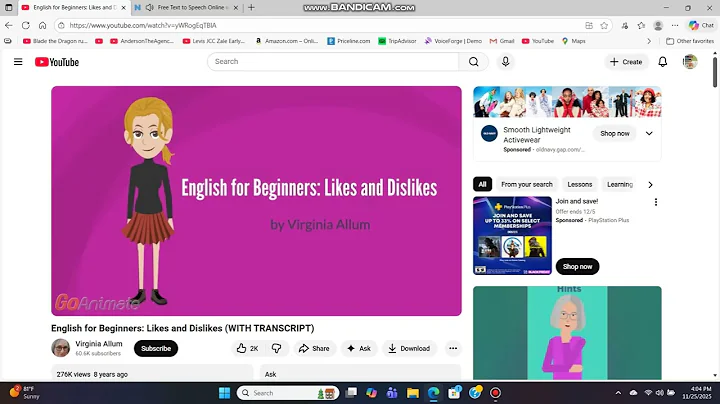Screen dimensions: 720x404
Task: Open Copilot Chat in browser
Action: (701, 25)
